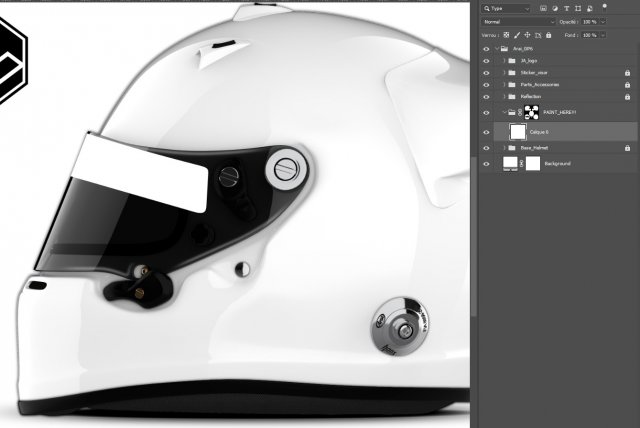The image size is (640, 428).
Task: Click the Reflection group lock icon
Action: click(627, 97)
